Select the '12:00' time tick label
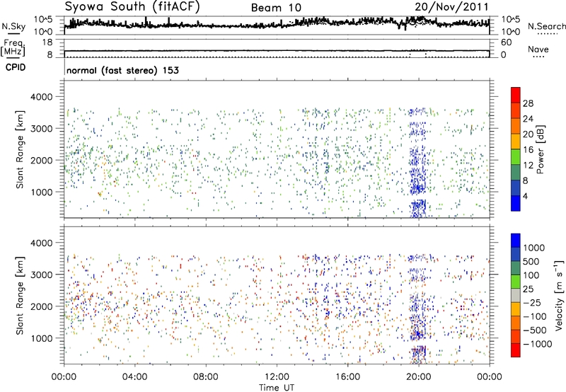Image resolution: width=566 pixels, height=392 pixels. tap(277, 377)
